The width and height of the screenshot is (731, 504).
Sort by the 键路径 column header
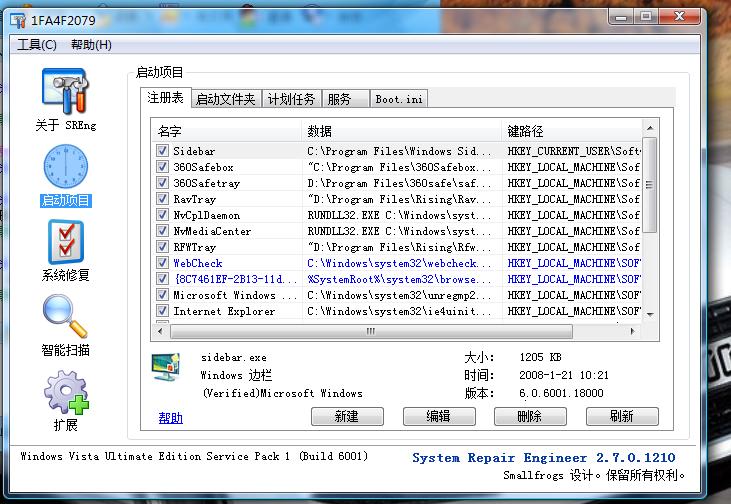pyautogui.click(x=572, y=131)
